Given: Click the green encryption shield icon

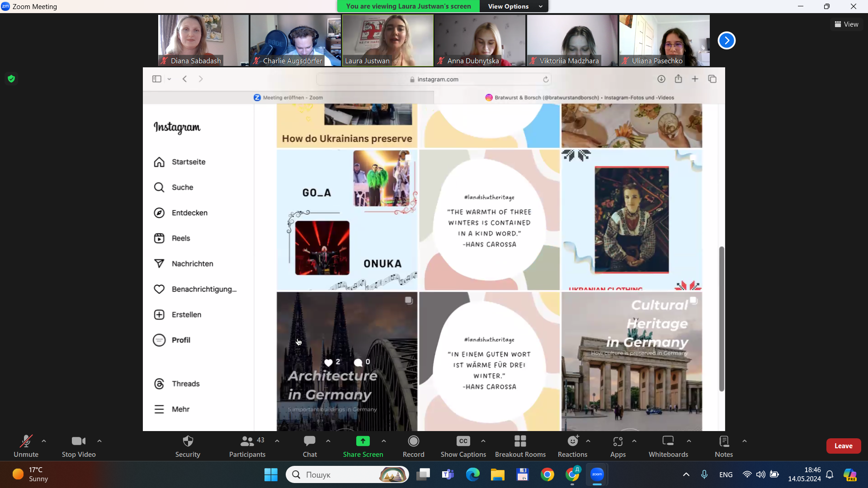Looking at the screenshot, I should [11, 79].
